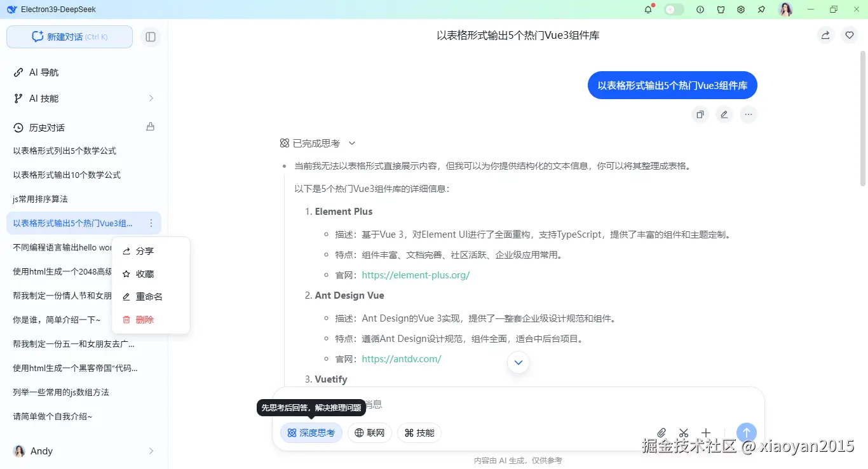Open the element-plus.org link
This screenshot has height=469, width=868.
[416, 275]
